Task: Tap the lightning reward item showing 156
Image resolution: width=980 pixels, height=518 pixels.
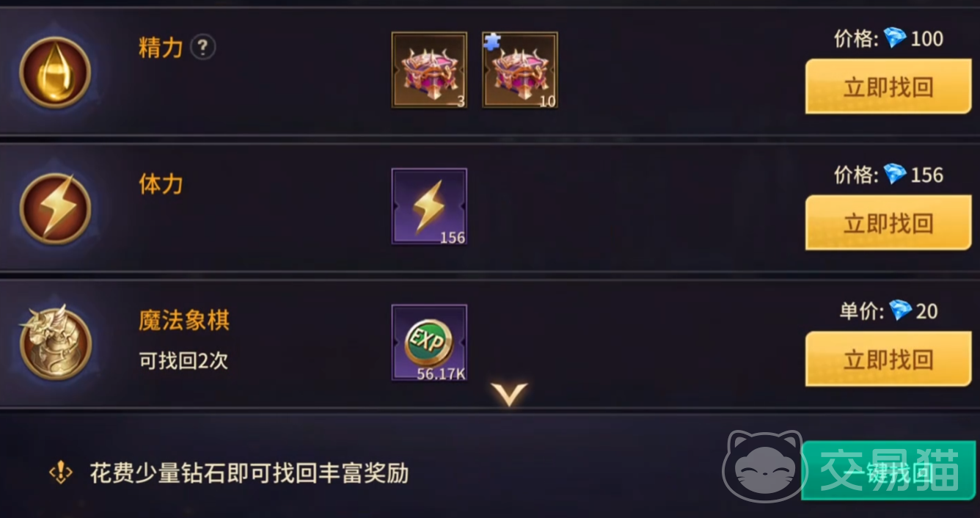Action: 429,206
